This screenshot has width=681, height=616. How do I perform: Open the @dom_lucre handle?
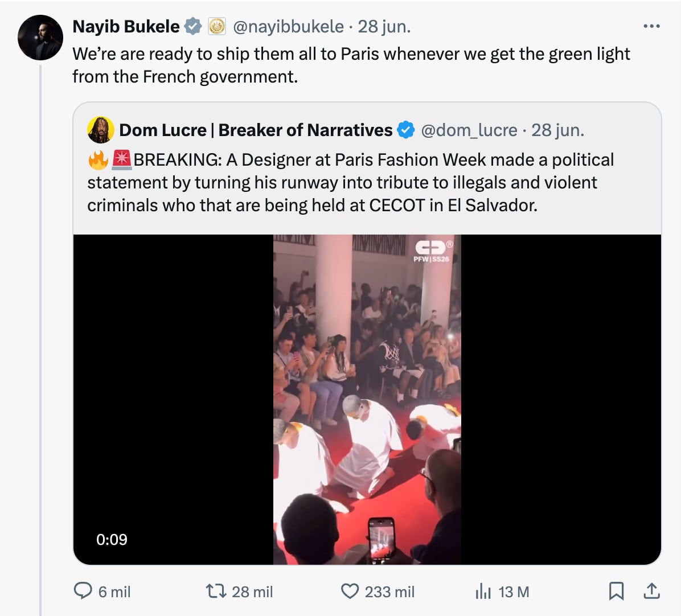coord(469,130)
